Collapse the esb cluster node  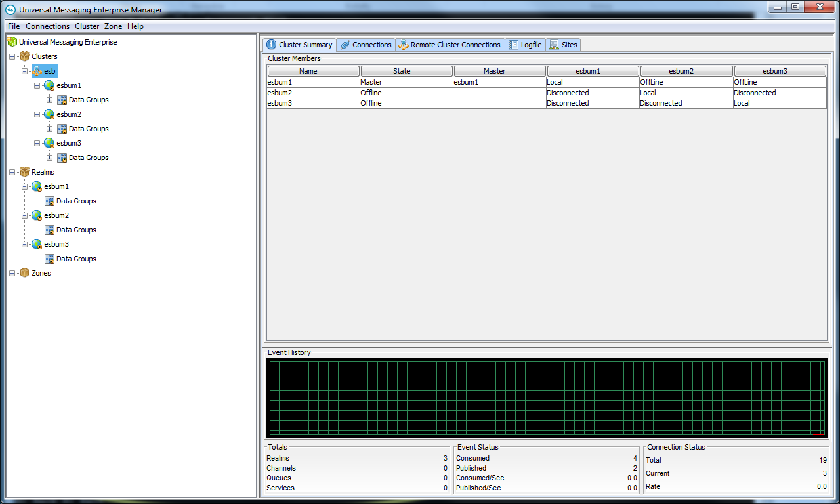click(x=25, y=71)
